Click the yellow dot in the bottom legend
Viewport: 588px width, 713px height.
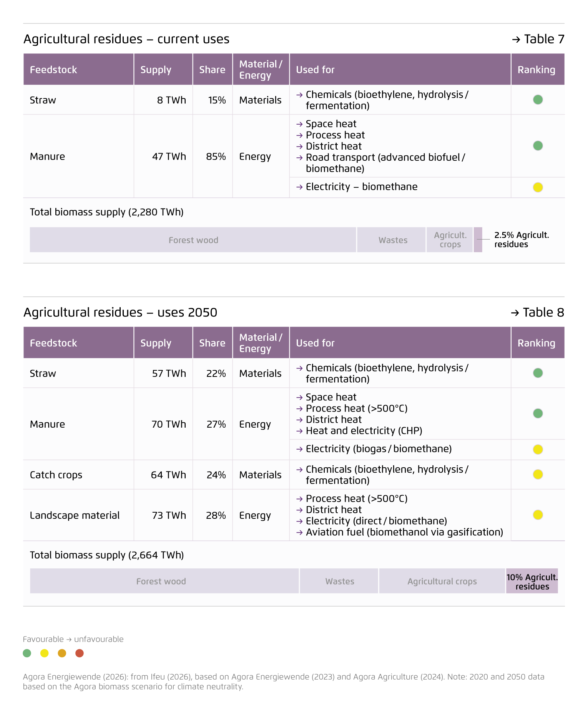pos(45,653)
